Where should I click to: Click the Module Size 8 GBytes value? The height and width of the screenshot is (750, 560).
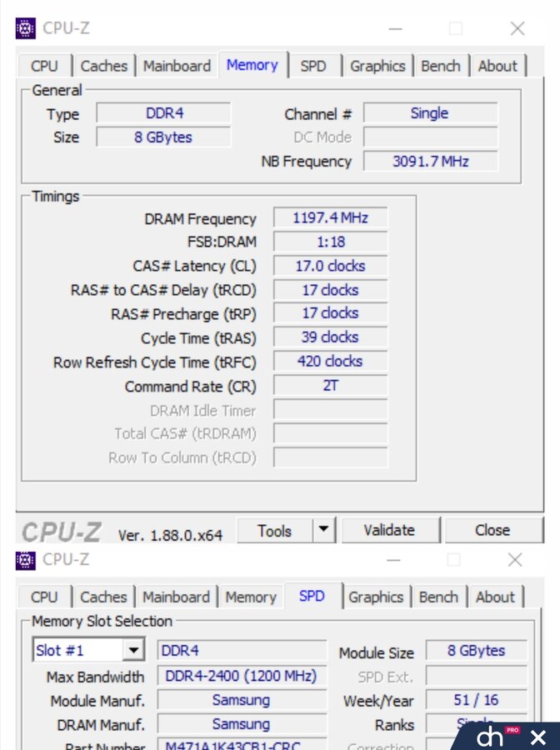tap(477, 651)
